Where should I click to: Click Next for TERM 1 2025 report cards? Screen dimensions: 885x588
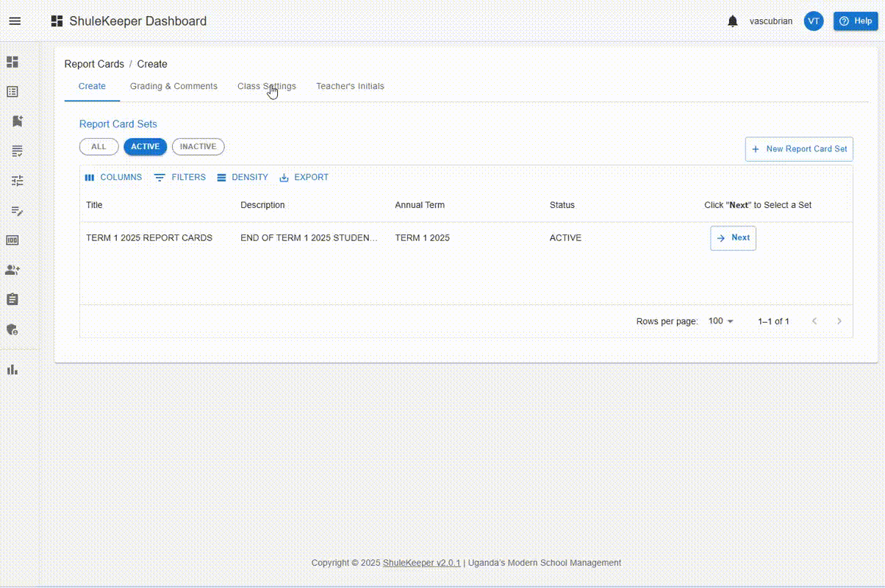pyautogui.click(x=733, y=238)
